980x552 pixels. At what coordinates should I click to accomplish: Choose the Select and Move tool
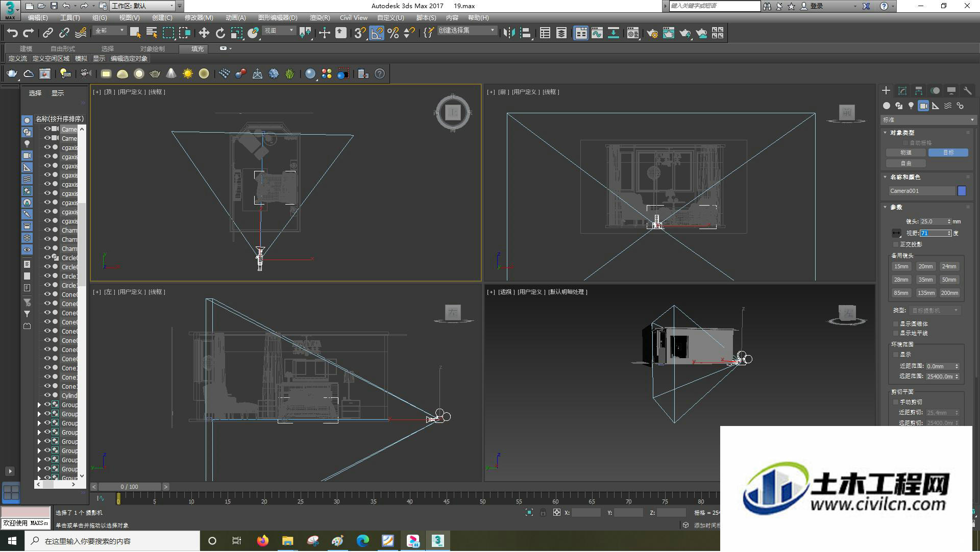tap(204, 33)
